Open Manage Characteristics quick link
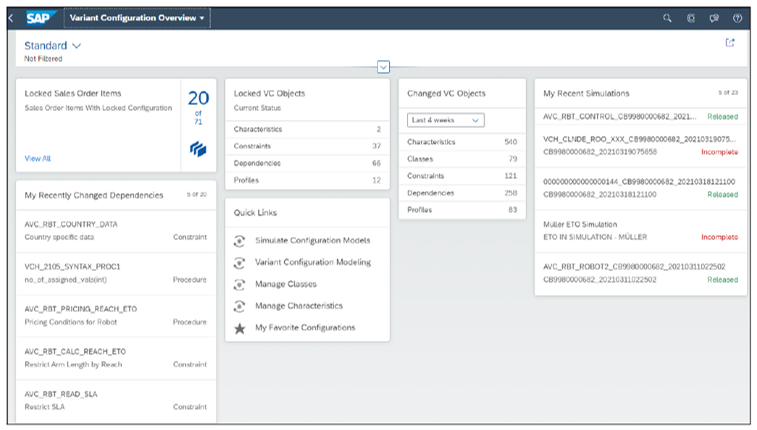 coord(299,306)
